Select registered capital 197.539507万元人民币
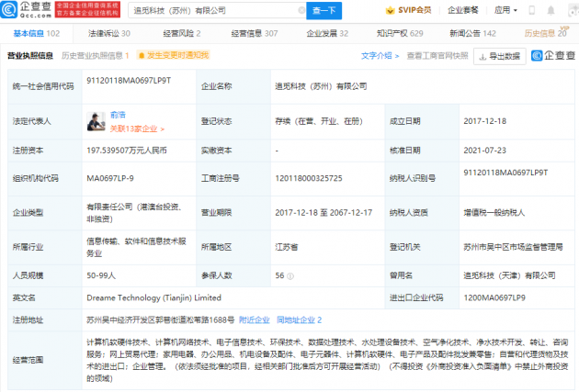Viewport: 579px width, 392px height. pos(127,151)
